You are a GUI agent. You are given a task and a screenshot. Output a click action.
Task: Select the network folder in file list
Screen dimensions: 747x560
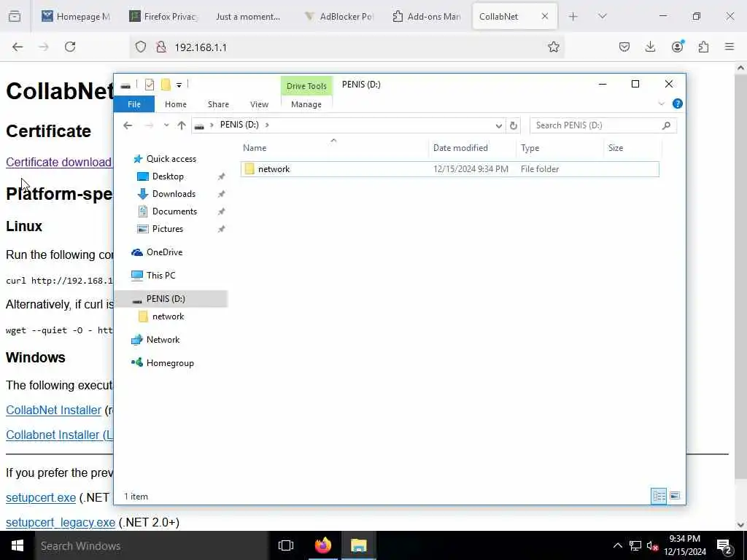coord(449,169)
